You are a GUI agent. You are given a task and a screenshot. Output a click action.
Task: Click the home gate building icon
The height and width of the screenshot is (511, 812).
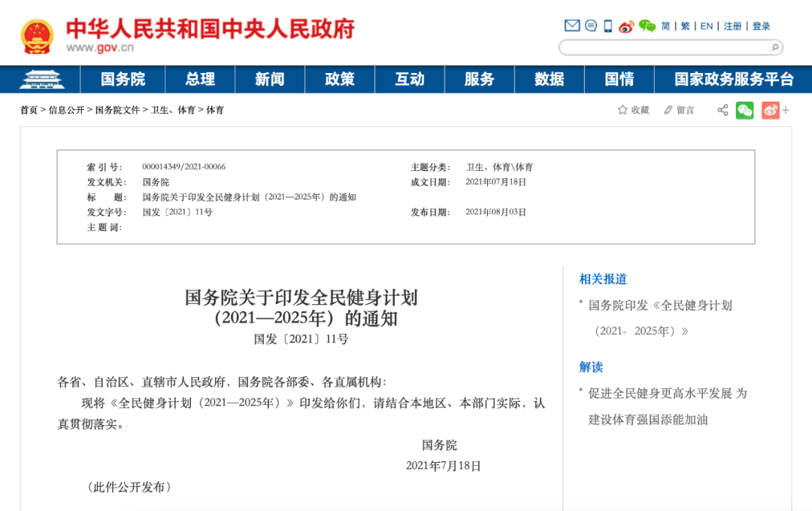click(x=41, y=79)
